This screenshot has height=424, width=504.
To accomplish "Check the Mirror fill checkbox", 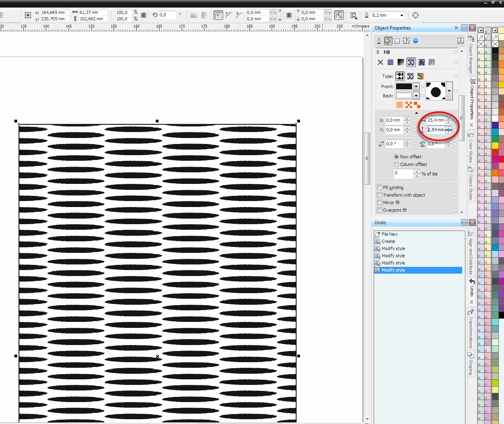I will (379, 202).
